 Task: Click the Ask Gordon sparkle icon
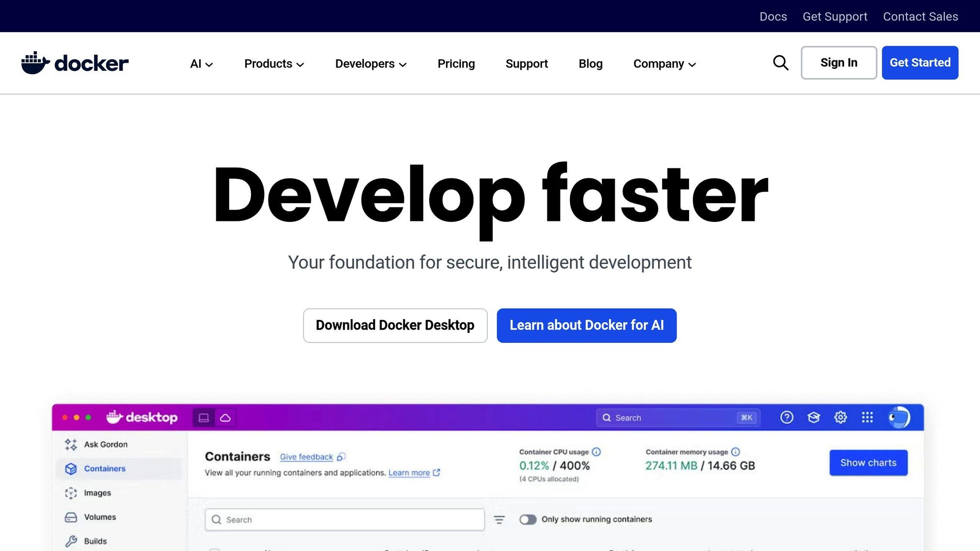[x=71, y=444]
